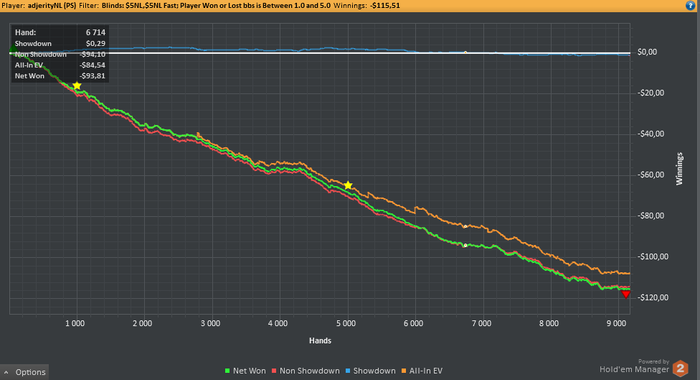This screenshot has height=380, width=700.
Task: Toggle the Non Showdown legend entry
Action: (306, 371)
